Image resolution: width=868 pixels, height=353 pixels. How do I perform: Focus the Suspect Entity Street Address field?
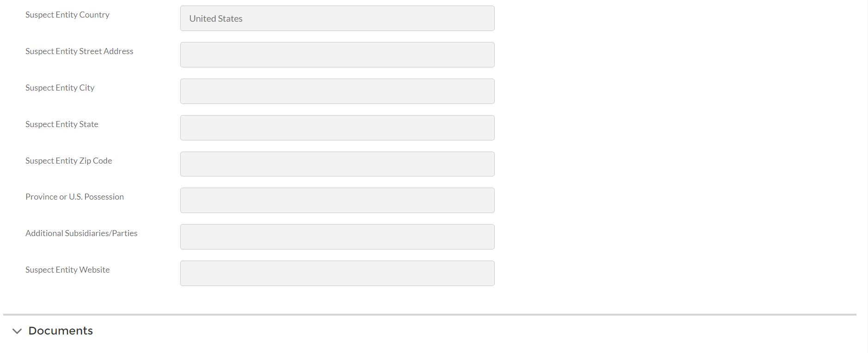[x=337, y=55]
